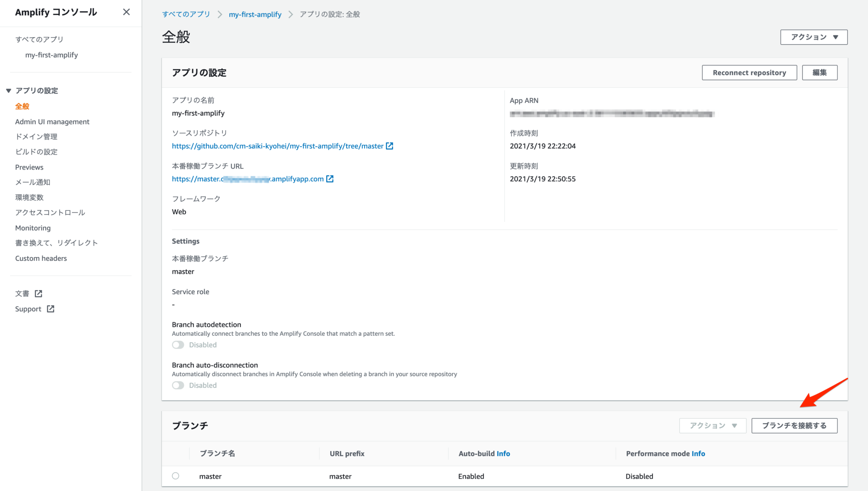Go to ドメイン管理 in the sidebar

coord(36,136)
